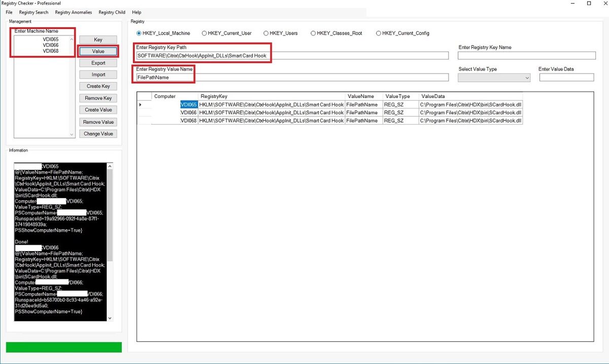Select HKEY_Classes_Root radio button
This screenshot has width=609, height=364.
tap(336, 33)
